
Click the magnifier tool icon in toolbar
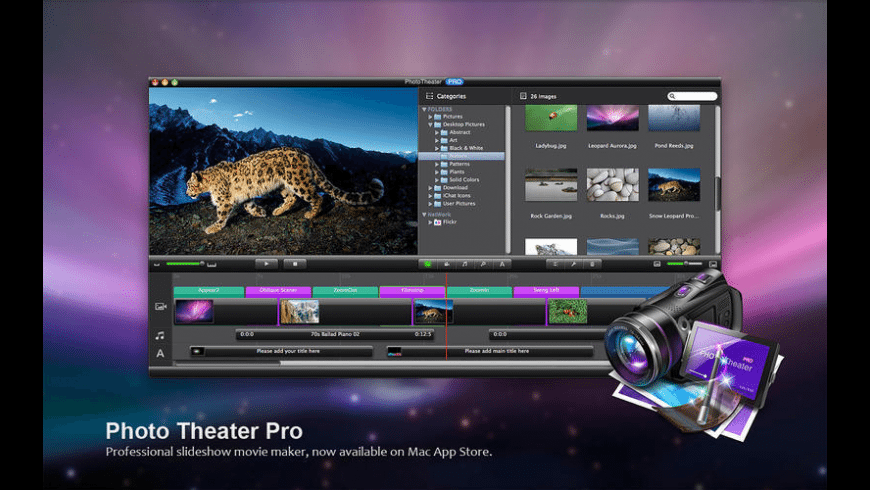(x=483, y=264)
